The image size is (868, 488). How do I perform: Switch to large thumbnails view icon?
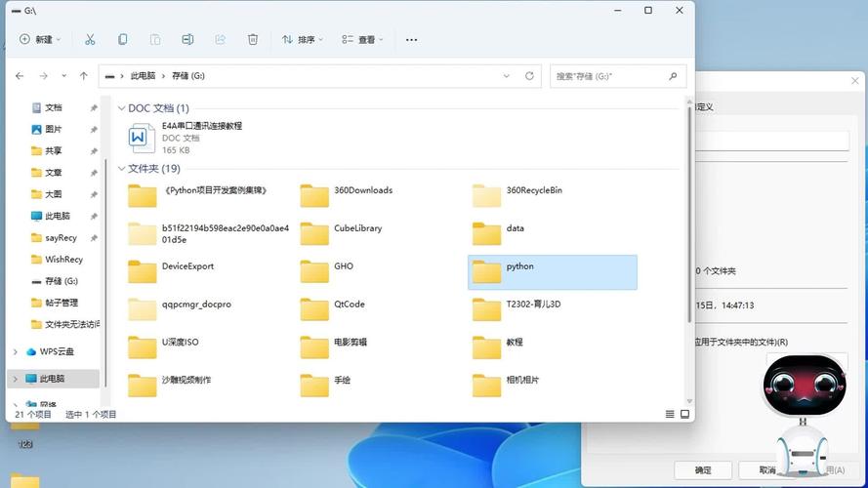point(684,414)
